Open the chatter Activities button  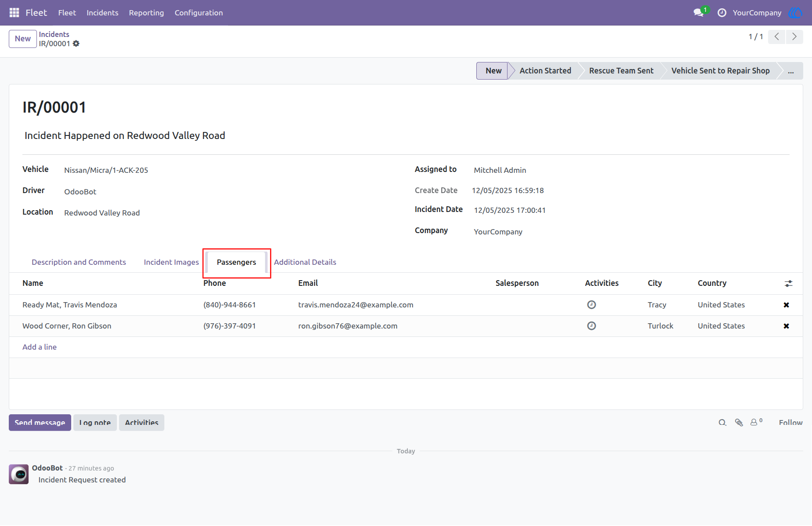141,423
